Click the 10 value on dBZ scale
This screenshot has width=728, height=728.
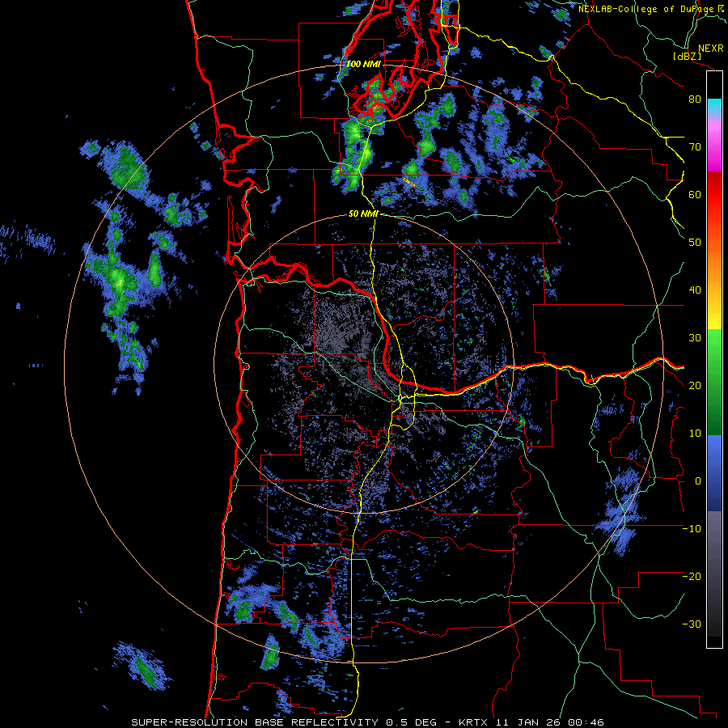695,434
